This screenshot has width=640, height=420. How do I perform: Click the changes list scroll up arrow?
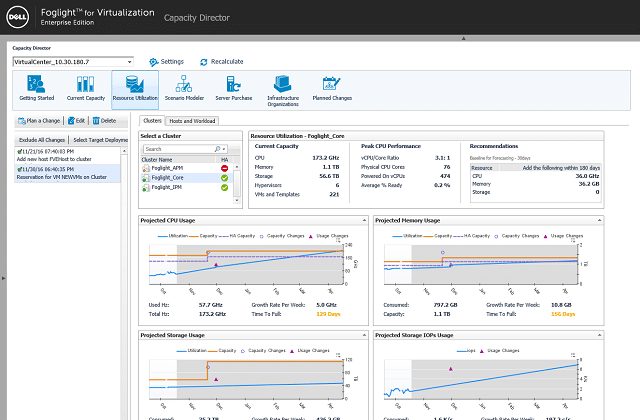pos(124,151)
